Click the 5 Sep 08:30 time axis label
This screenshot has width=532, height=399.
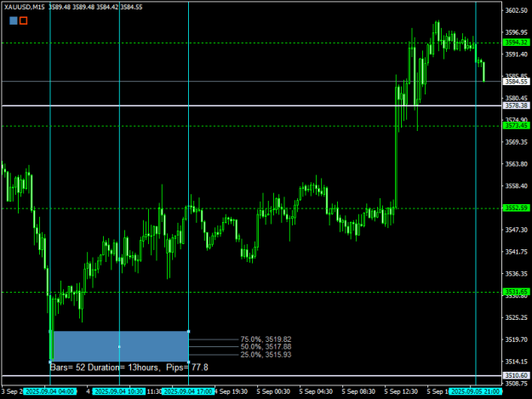click(358, 391)
